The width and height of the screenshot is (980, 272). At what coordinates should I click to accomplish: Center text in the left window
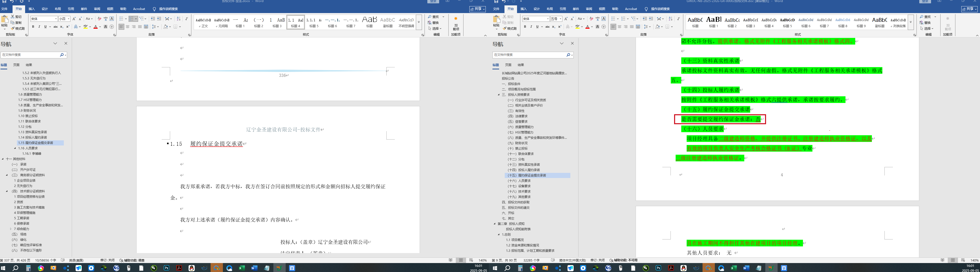pos(127,27)
